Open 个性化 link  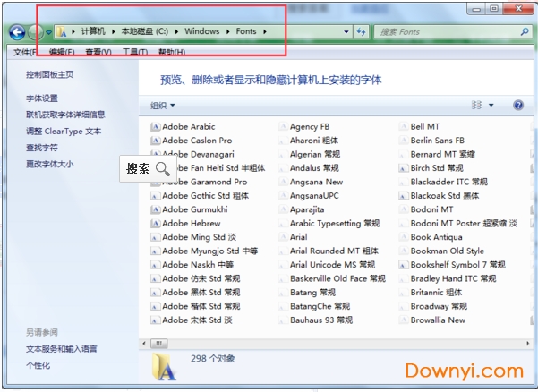38,365
